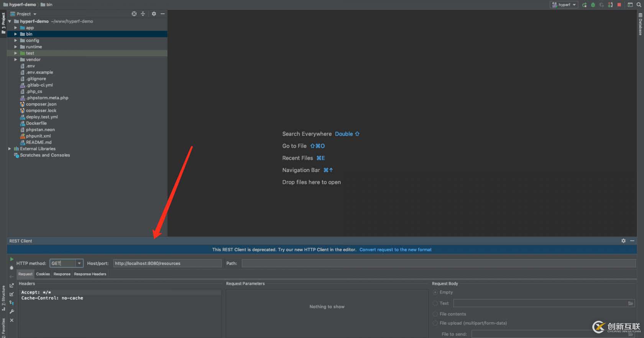
Task: Switch to the Response tab
Action: [x=62, y=274]
